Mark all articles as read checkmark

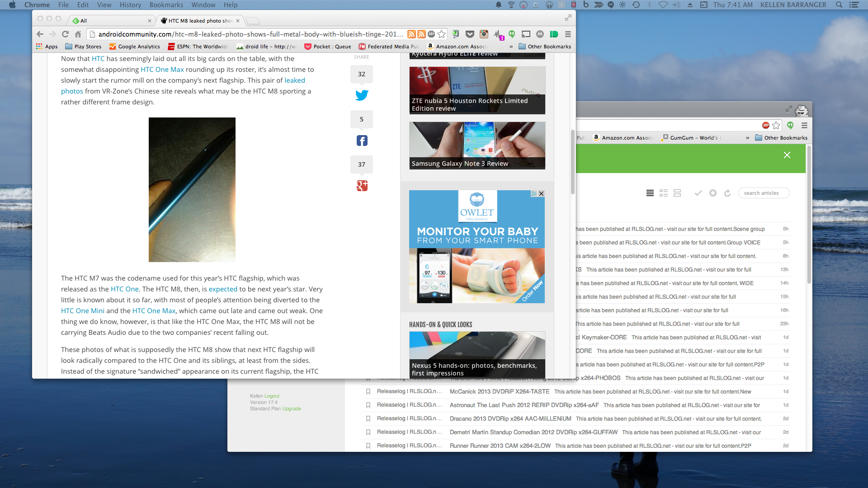[698, 193]
